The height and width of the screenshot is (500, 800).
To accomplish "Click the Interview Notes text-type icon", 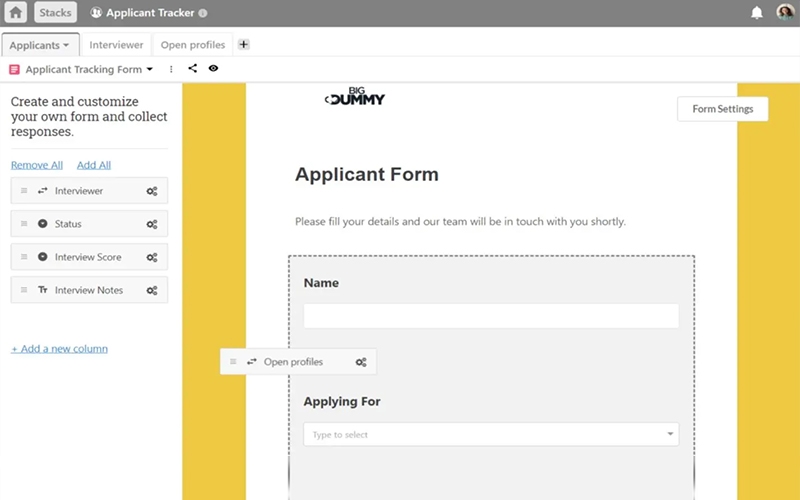I will coord(42,290).
